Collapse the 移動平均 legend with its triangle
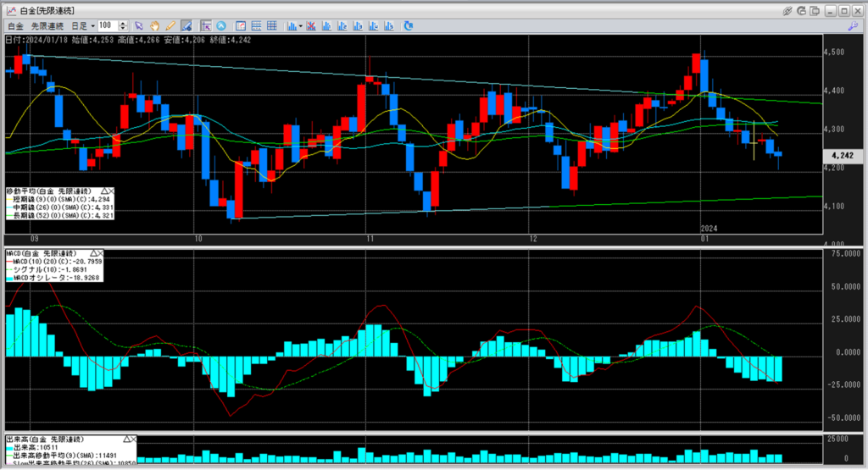Screen dimensions: 868x470 104,191
